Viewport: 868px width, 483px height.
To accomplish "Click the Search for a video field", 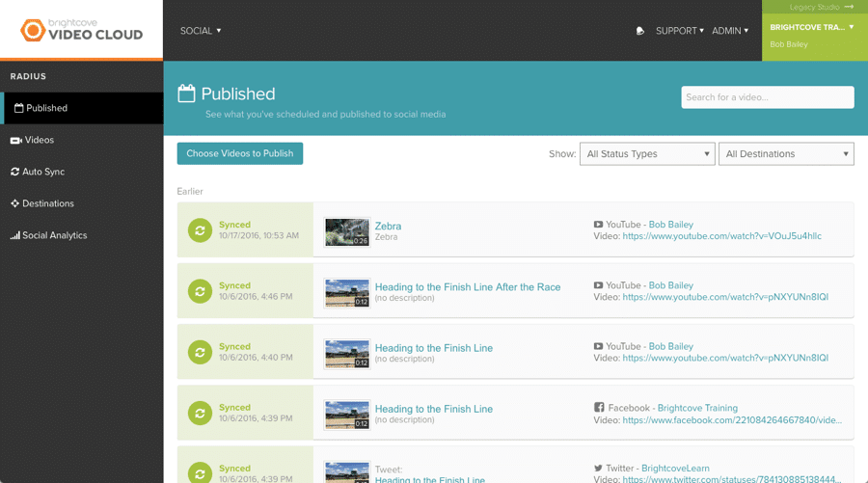I will (768, 97).
